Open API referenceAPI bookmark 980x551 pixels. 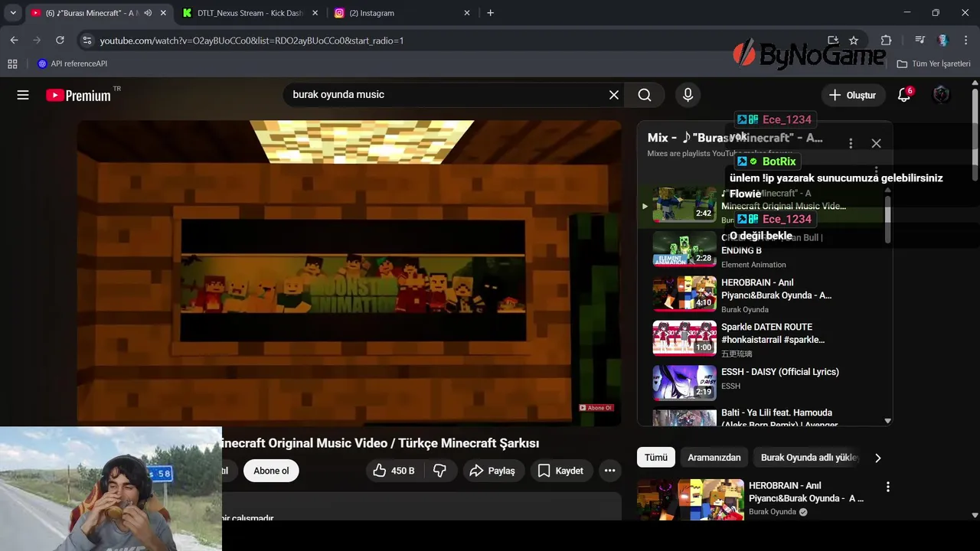[72, 64]
